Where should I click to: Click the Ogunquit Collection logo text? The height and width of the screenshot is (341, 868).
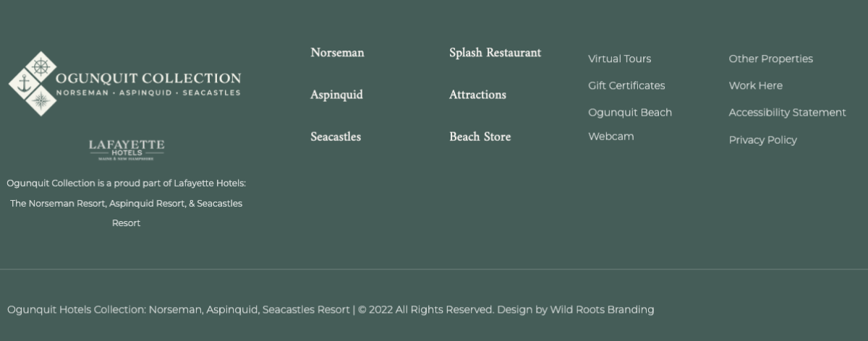point(148,78)
